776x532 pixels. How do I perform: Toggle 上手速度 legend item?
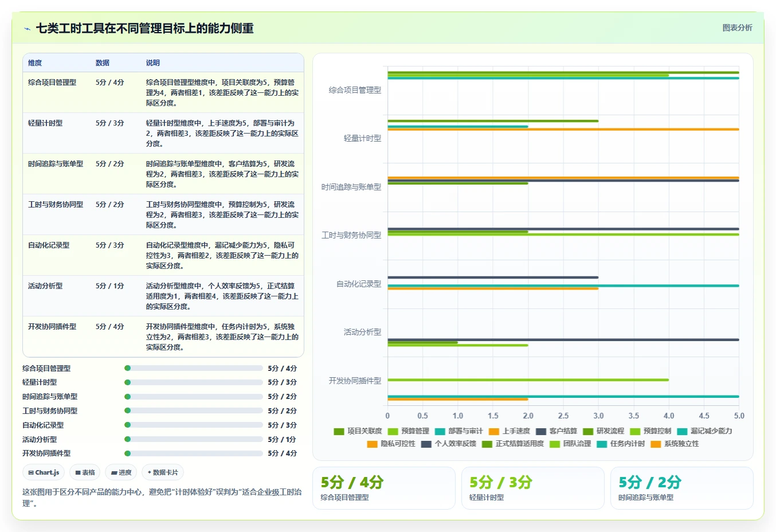pyautogui.click(x=509, y=431)
